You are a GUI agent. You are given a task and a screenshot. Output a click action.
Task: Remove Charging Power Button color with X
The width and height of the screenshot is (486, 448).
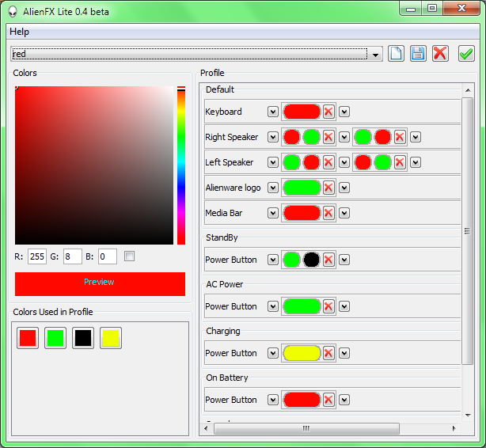[328, 353]
